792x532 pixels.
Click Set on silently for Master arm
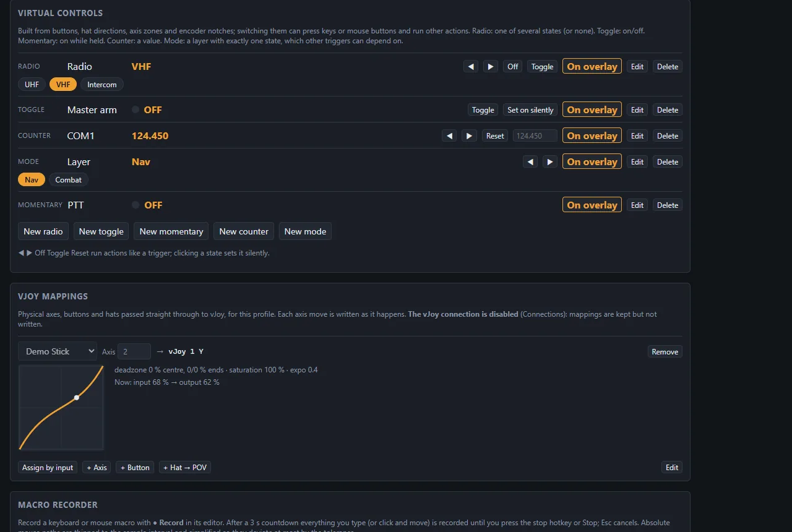530,109
